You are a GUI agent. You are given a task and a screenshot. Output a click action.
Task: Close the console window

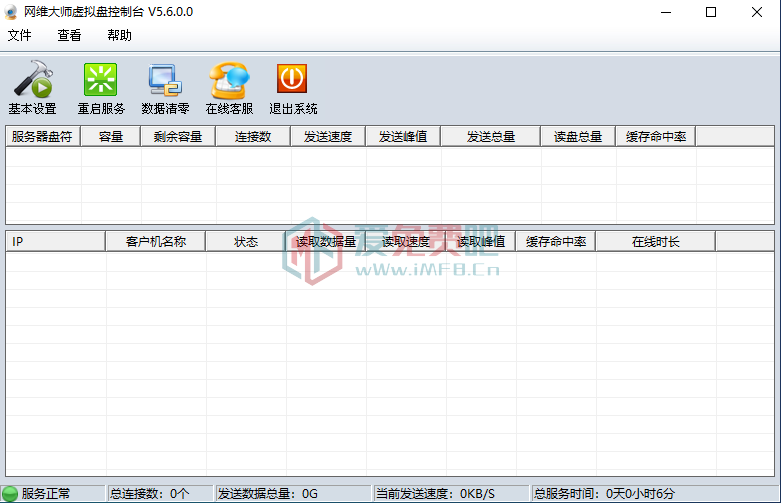click(757, 12)
